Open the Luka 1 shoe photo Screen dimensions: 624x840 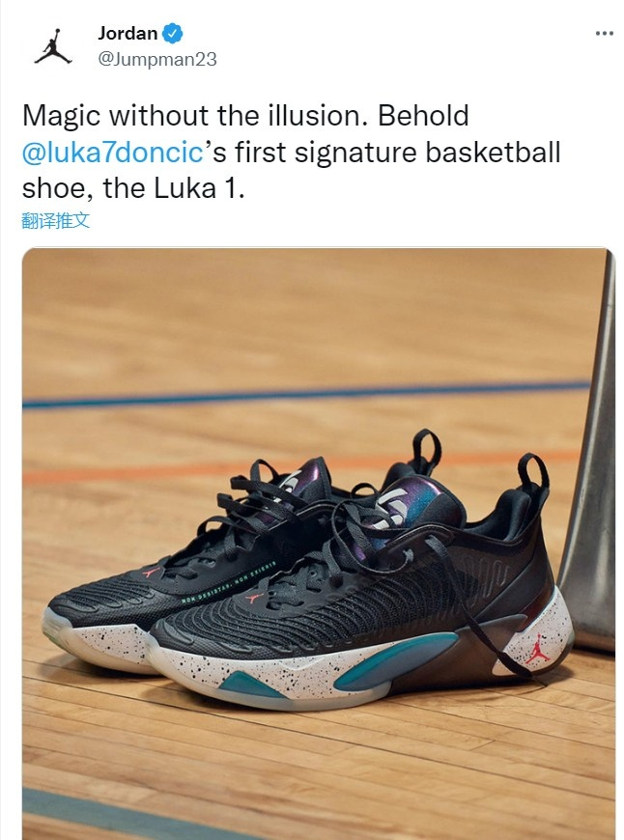click(319, 544)
